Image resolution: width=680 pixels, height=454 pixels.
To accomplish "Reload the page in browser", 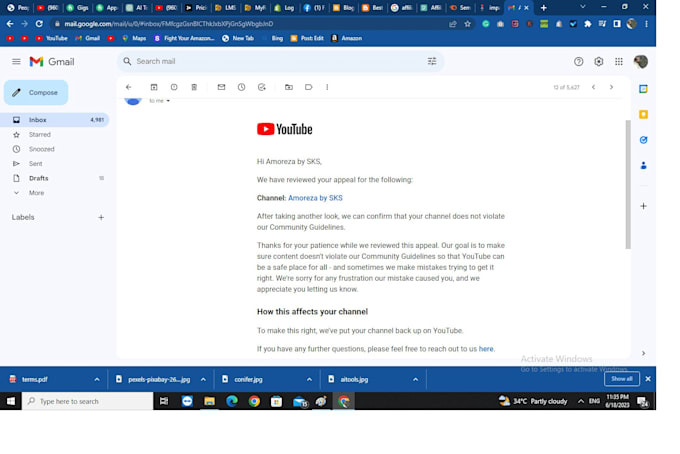I will pyautogui.click(x=39, y=24).
